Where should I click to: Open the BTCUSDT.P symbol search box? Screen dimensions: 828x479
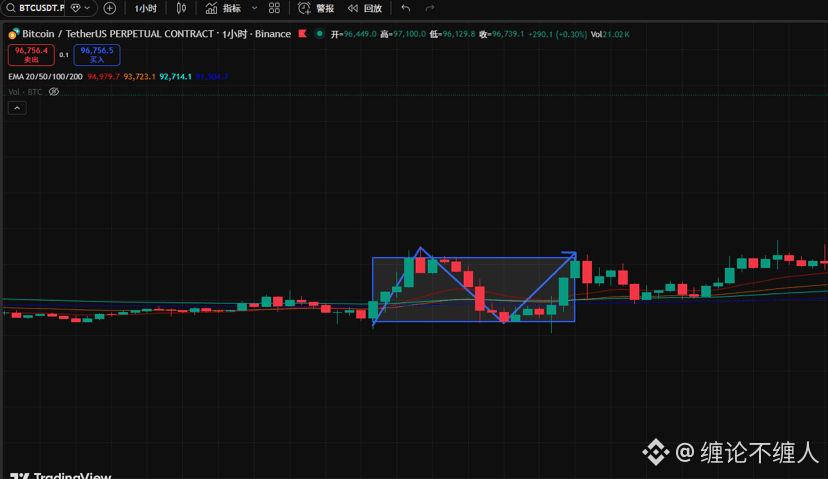coord(35,8)
